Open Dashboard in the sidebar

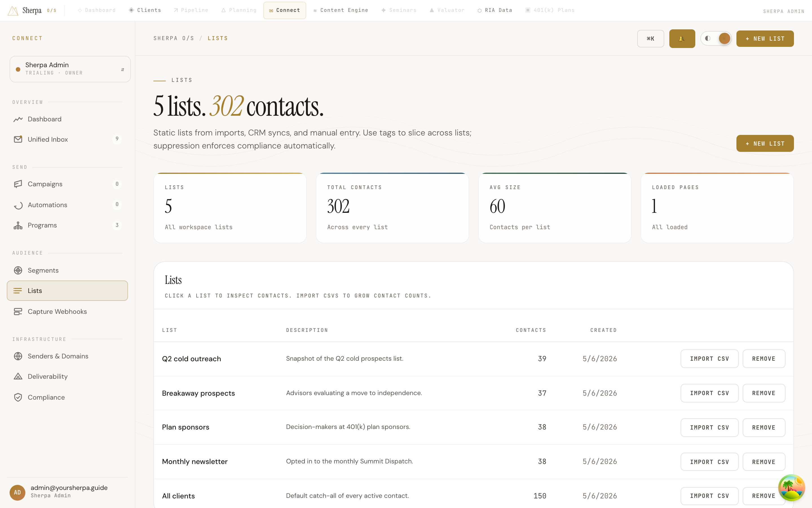pyautogui.click(x=67, y=119)
